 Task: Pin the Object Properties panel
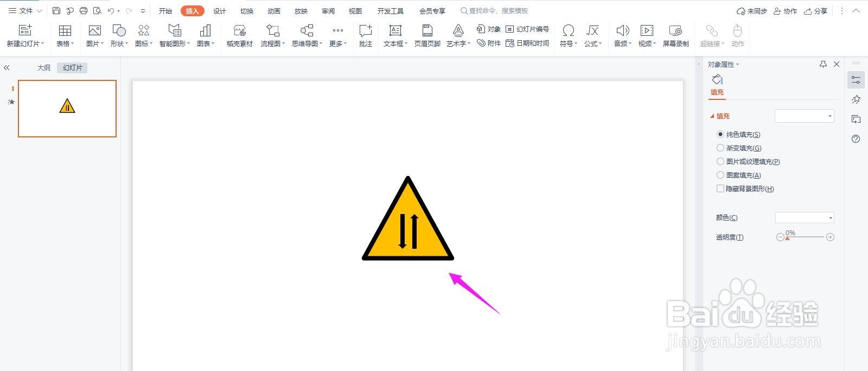(x=823, y=64)
